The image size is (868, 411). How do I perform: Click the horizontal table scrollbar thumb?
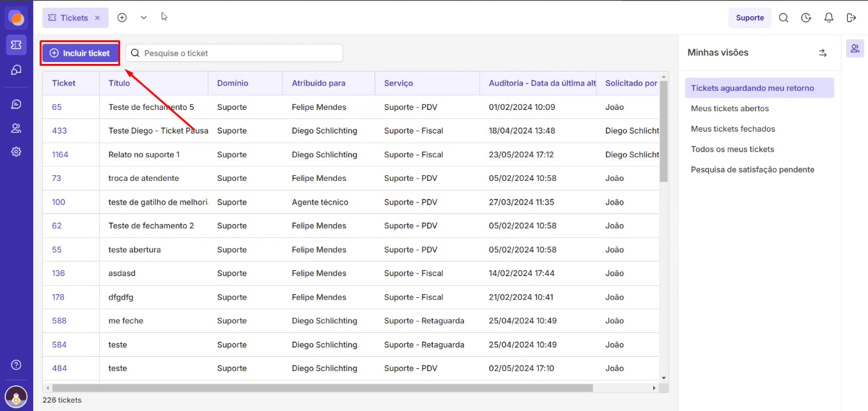[322, 387]
